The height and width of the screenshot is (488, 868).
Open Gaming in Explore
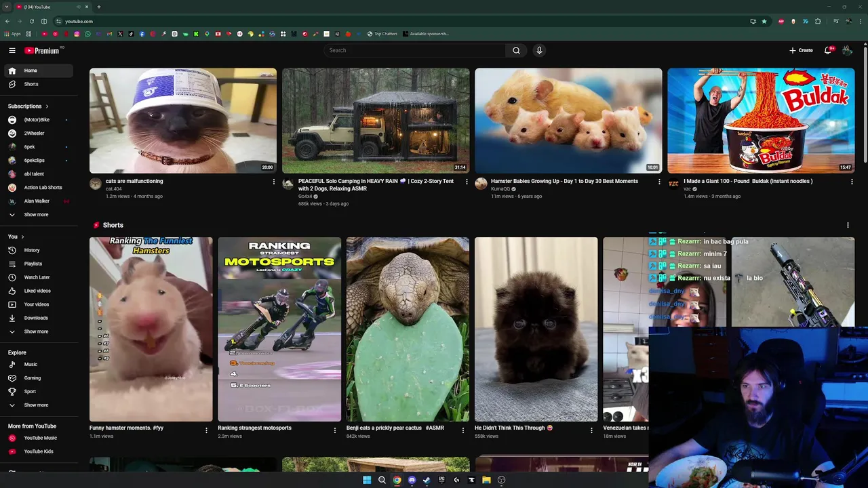[38, 378]
